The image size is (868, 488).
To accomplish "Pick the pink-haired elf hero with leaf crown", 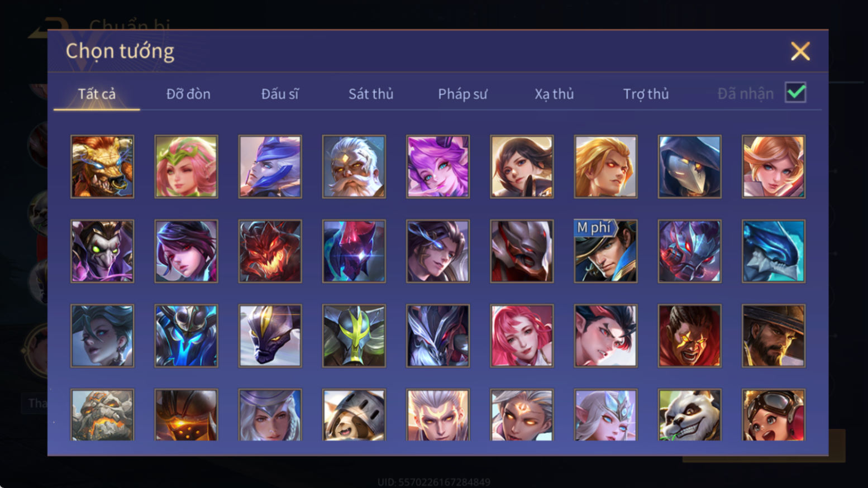I will [186, 166].
